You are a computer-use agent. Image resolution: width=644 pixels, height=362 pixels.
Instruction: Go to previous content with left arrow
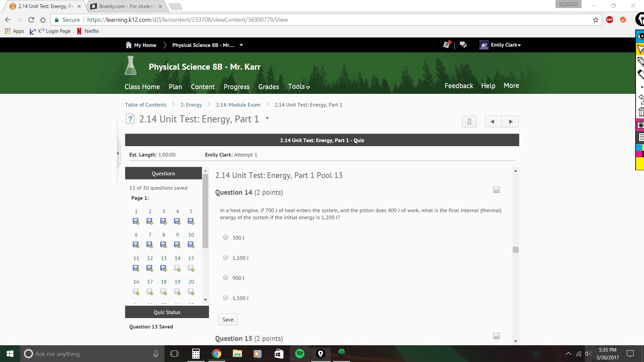coord(492,122)
